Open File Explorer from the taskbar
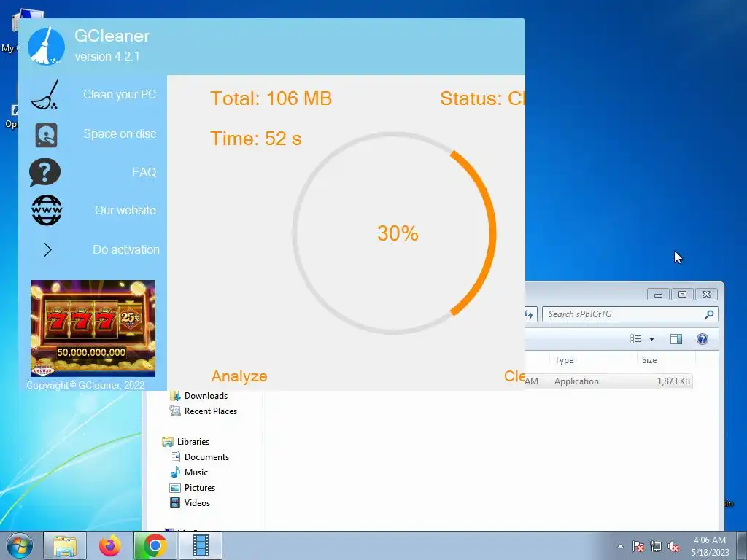Screen dimensions: 747x560 pos(65,545)
